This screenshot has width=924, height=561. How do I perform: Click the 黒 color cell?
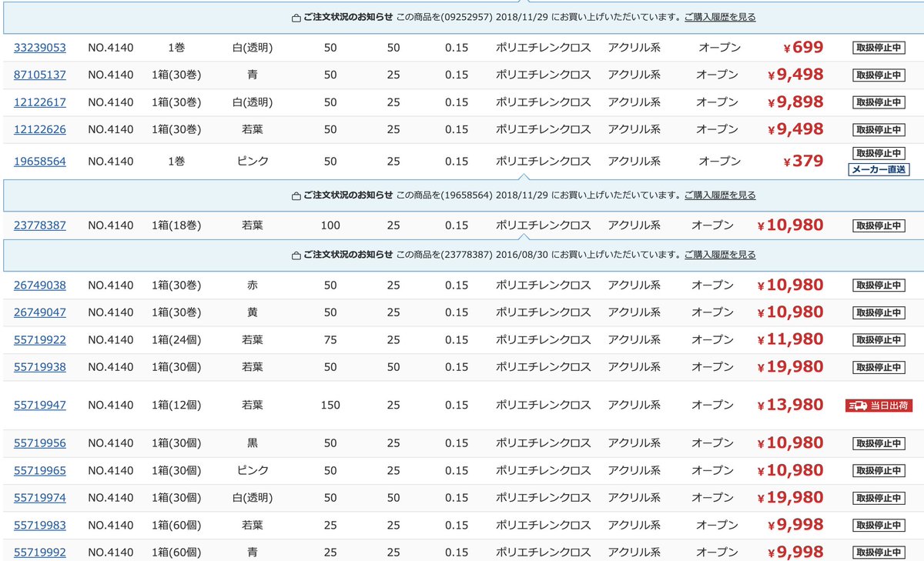pyautogui.click(x=253, y=443)
